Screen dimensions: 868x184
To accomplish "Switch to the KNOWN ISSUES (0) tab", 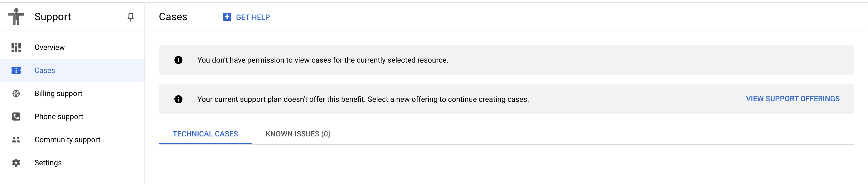I will [298, 134].
